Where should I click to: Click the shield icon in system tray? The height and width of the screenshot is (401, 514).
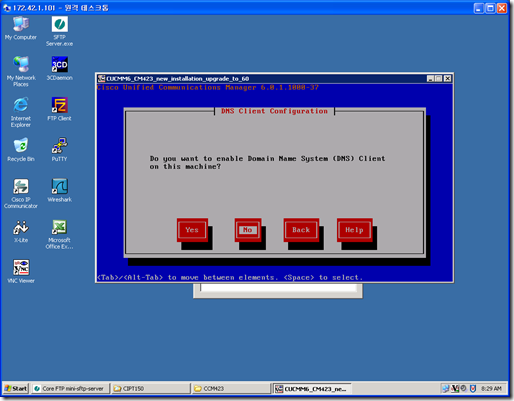pyautogui.click(x=473, y=388)
